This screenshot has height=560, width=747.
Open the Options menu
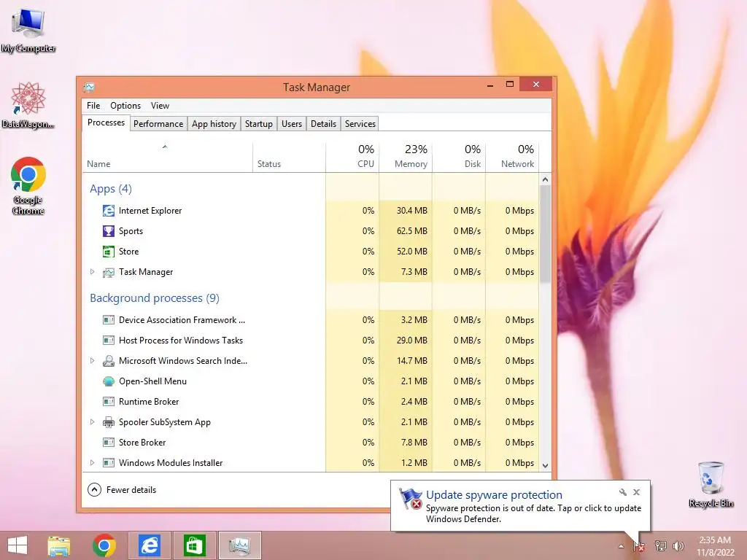125,106
